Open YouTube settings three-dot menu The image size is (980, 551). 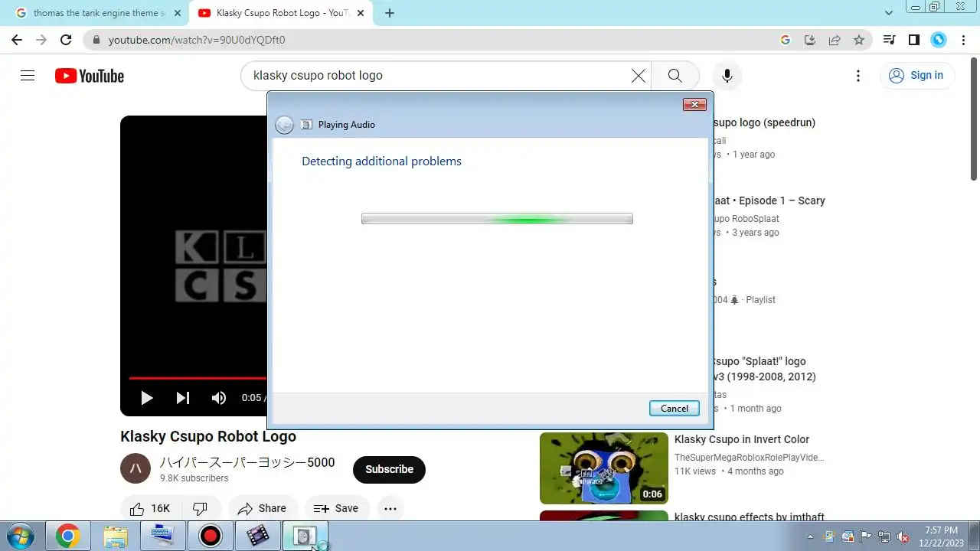point(858,76)
